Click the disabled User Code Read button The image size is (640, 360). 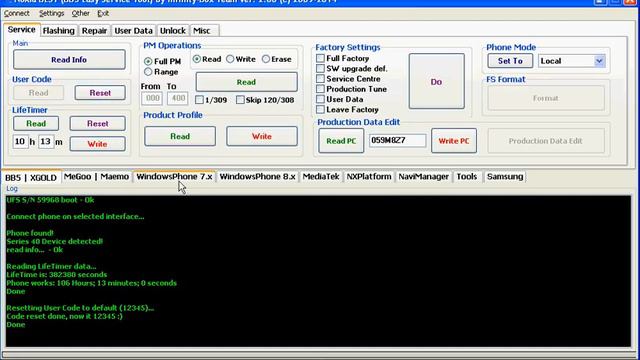[x=38, y=93]
